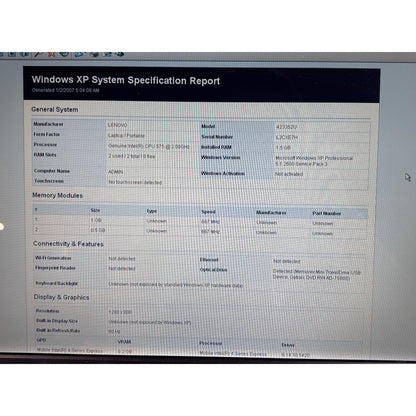Image resolution: width=416 pixels, height=416 pixels.
Task: Click the dark gray printer-like toolbar icon
Action: (94, 54)
